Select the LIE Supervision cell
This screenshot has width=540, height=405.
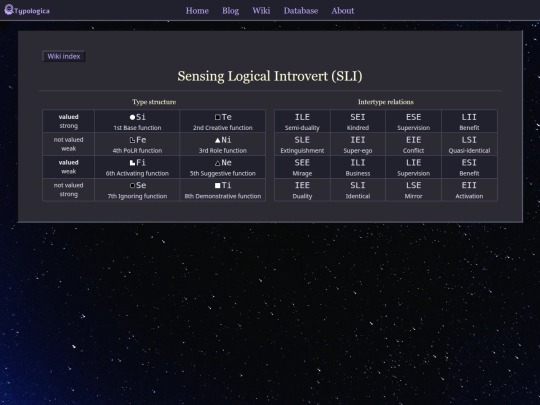[413, 167]
